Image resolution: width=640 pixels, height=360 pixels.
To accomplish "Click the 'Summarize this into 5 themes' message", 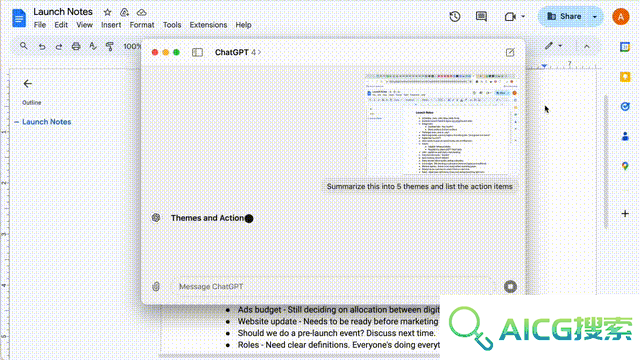I will (419, 187).
